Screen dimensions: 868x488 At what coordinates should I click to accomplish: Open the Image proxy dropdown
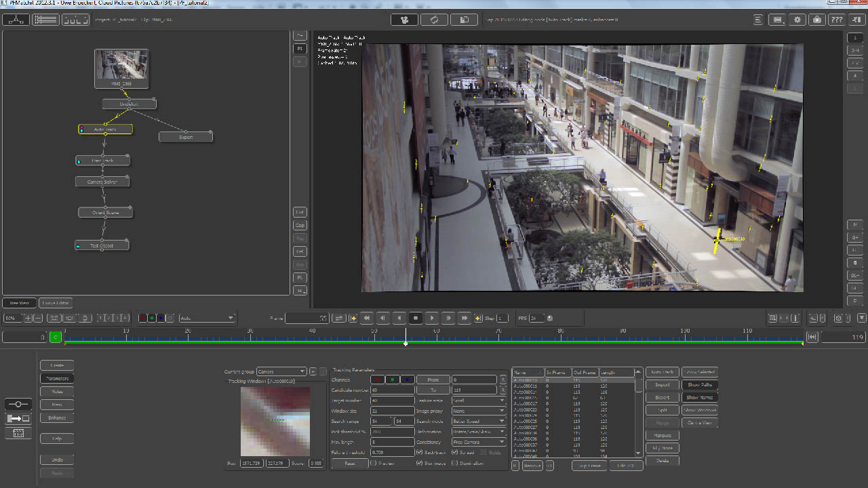(479, 411)
